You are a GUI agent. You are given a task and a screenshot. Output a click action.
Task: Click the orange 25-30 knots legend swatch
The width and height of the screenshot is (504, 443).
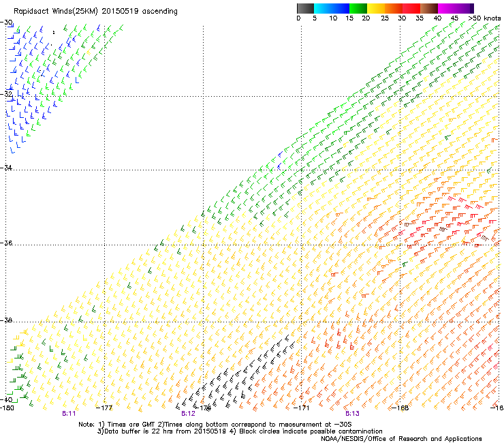[x=394, y=8]
